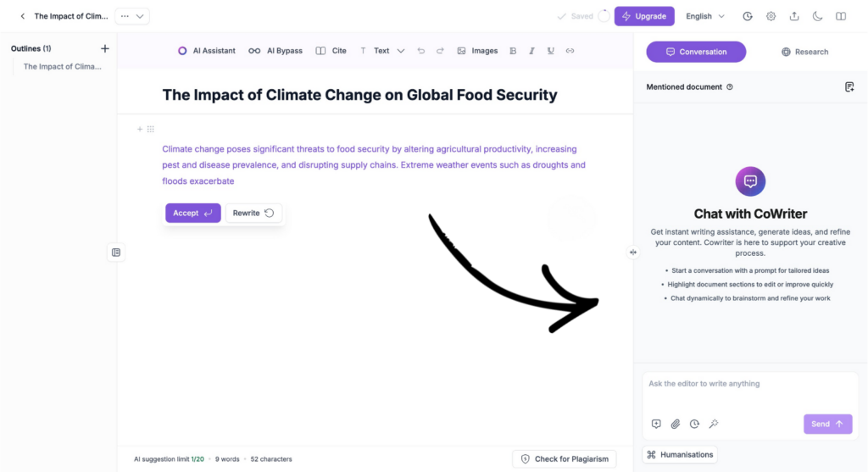
Task: Click the export/share icon in top bar
Action: tap(794, 16)
